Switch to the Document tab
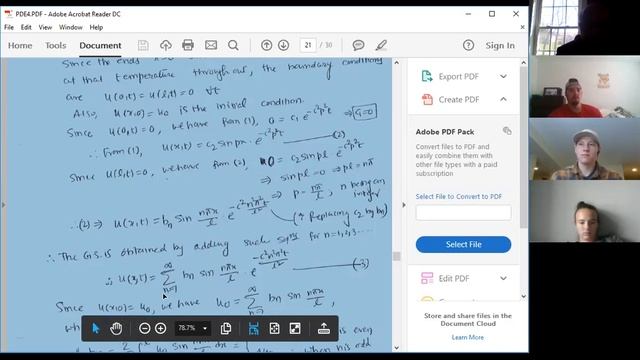Screen dimensions: 640x360 [100, 45]
